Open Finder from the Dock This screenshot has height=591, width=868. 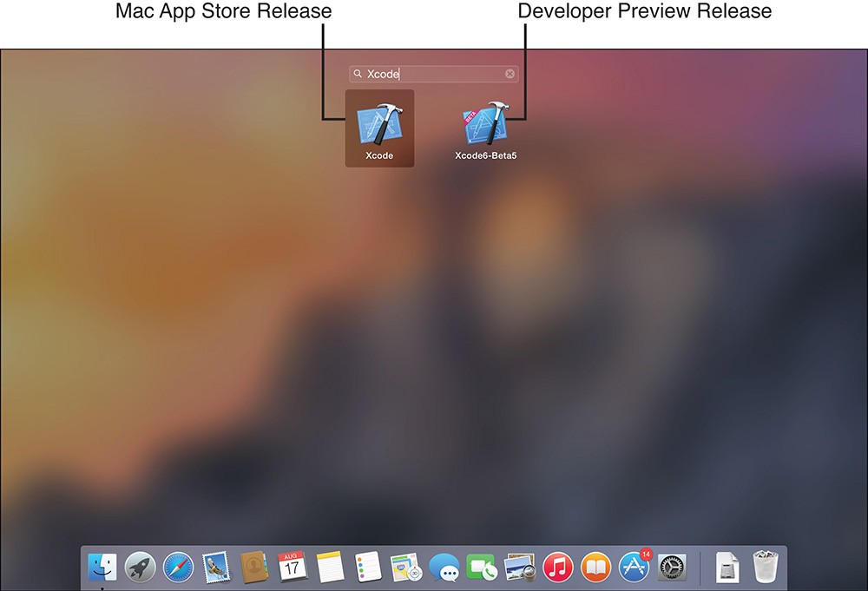[x=102, y=568]
